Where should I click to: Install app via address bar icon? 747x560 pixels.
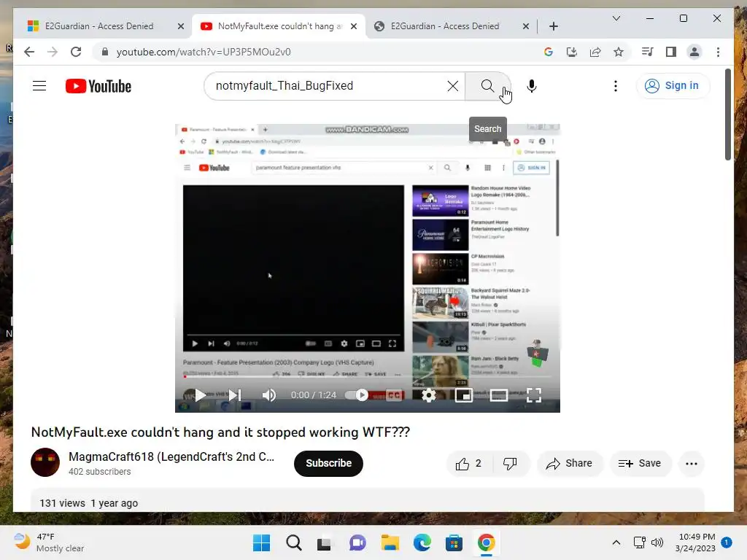pos(572,52)
